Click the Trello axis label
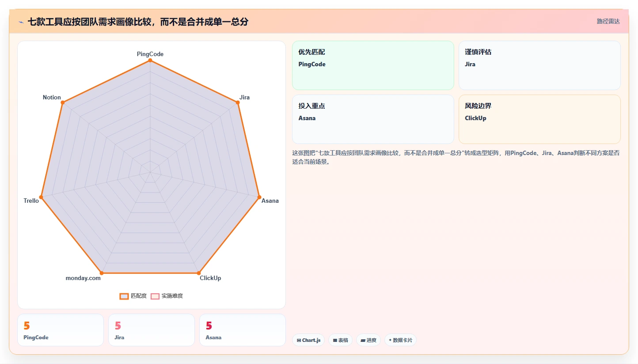638x364 pixels. click(x=31, y=201)
